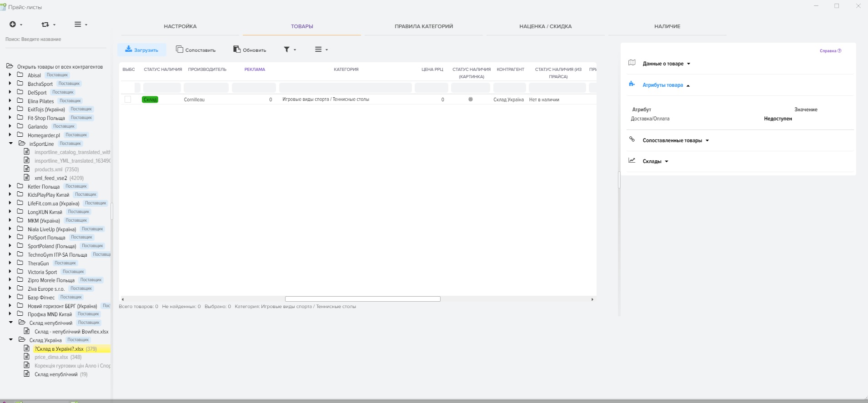Click the Обновить button
Image resolution: width=868 pixels, height=403 pixels.
[x=250, y=50]
